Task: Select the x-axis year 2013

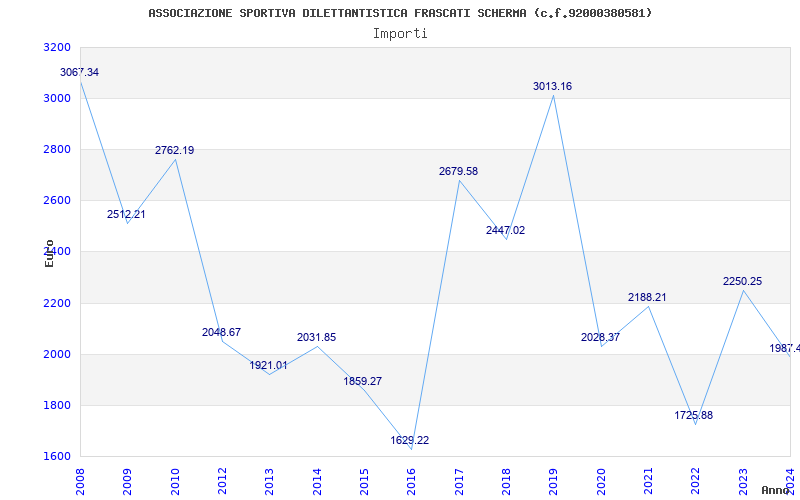Action: pos(269,482)
